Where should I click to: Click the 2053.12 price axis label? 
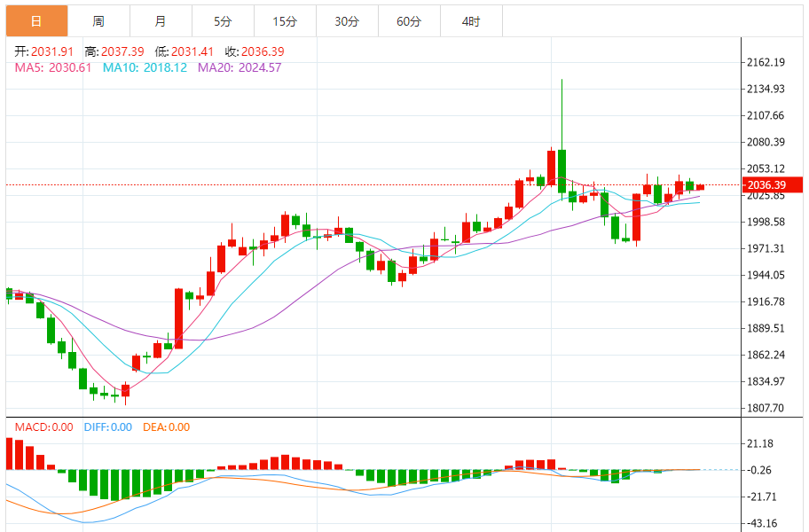coord(766,168)
